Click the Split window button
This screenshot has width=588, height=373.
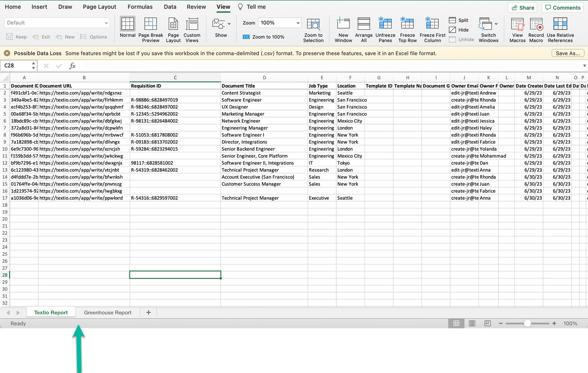point(459,20)
